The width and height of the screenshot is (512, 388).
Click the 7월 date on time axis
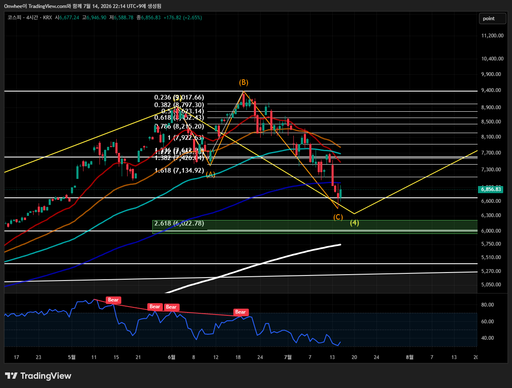288,357
